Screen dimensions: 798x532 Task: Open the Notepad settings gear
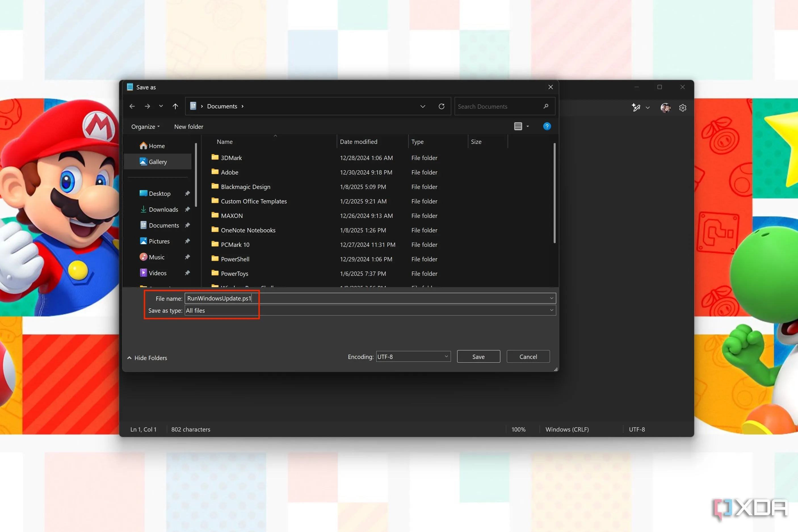(x=683, y=108)
